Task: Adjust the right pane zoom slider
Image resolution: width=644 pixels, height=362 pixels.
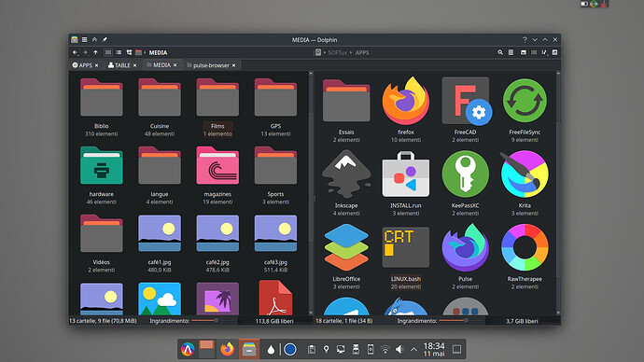Action: pyautogui.click(x=460, y=321)
